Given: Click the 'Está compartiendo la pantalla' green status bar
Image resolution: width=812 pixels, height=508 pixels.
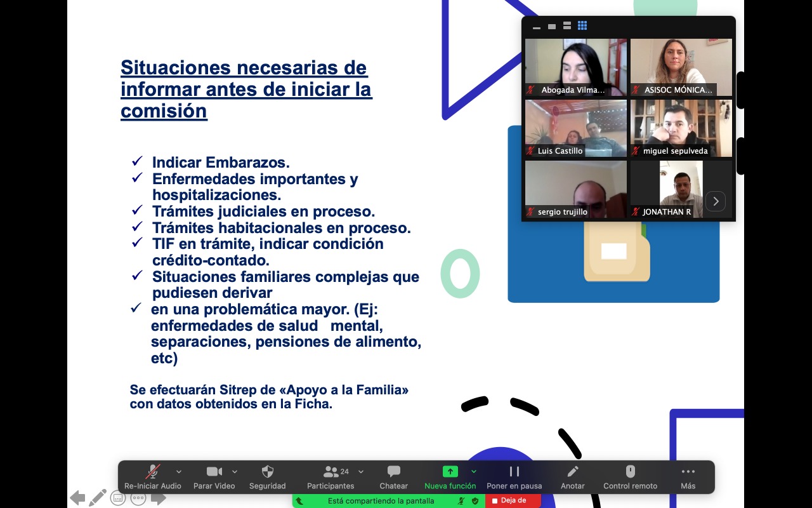Looking at the screenshot, I should (381, 500).
